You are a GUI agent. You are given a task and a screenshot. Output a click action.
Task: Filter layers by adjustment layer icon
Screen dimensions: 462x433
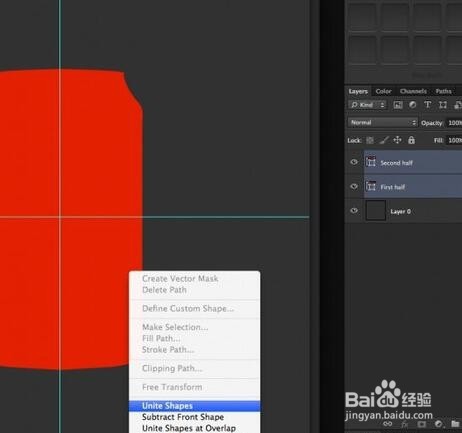click(x=413, y=105)
